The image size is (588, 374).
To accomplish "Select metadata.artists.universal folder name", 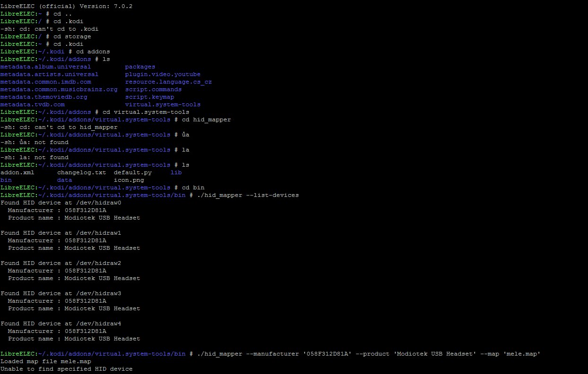I will (49, 74).
